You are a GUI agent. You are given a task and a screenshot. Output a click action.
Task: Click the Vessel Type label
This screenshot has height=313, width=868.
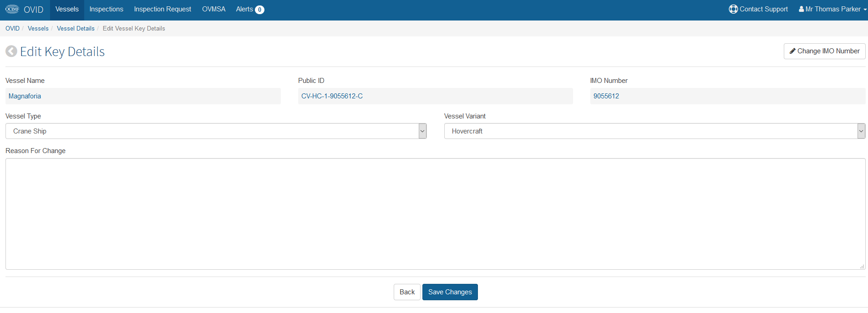point(23,116)
